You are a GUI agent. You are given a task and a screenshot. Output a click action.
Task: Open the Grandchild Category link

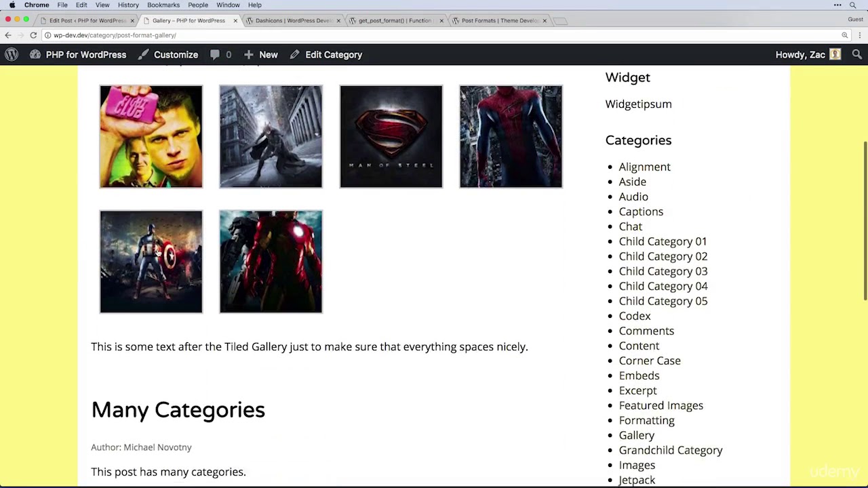[x=671, y=450]
